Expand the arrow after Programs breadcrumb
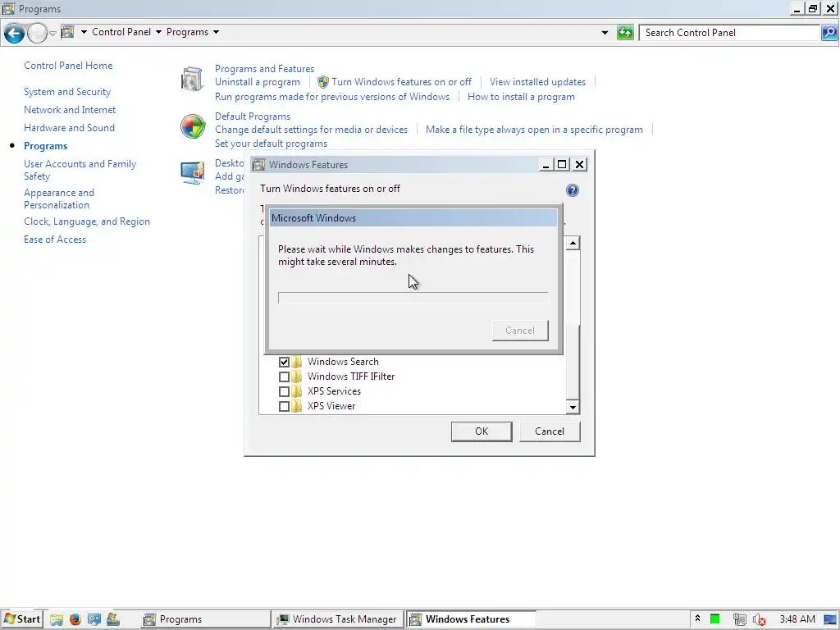Image resolution: width=840 pixels, height=630 pixels. point(216,32)
